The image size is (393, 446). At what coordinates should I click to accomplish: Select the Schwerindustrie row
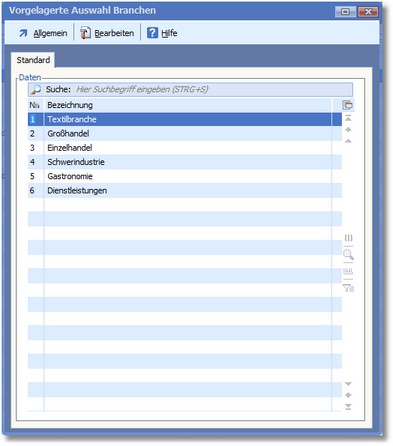pos(185,162)
